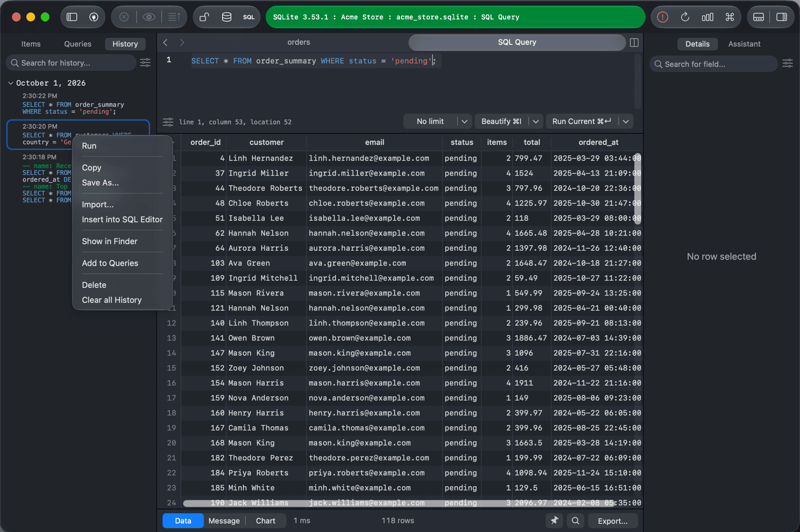Image resolution: width=800 pixels, height=532 pixels.
Task: Click the editor settings sliders icon
Action: [x=168, y=122]
